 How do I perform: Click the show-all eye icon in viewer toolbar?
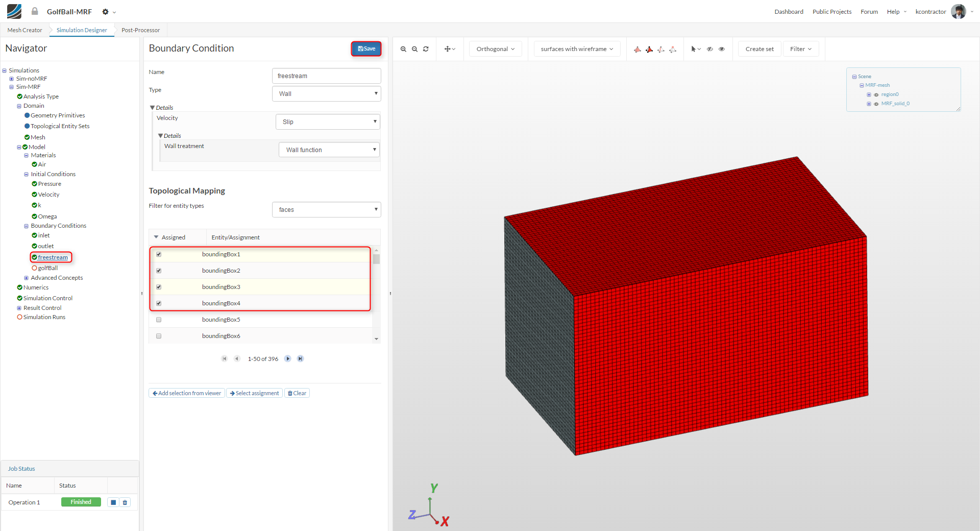[722, 49]
